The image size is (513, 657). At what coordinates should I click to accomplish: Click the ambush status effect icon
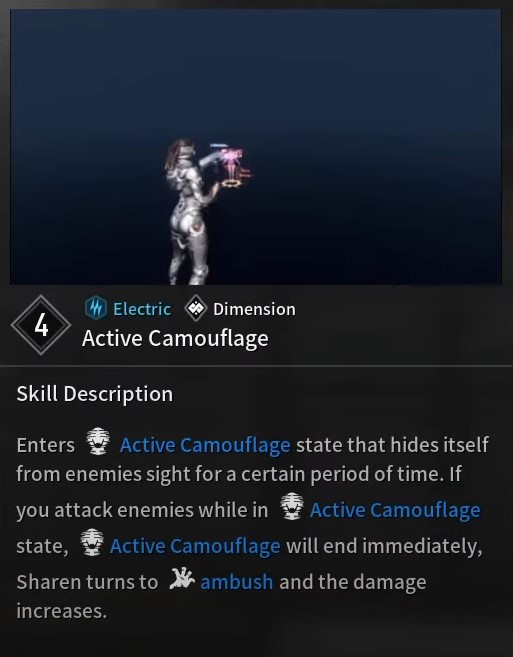tap(182, 579)
